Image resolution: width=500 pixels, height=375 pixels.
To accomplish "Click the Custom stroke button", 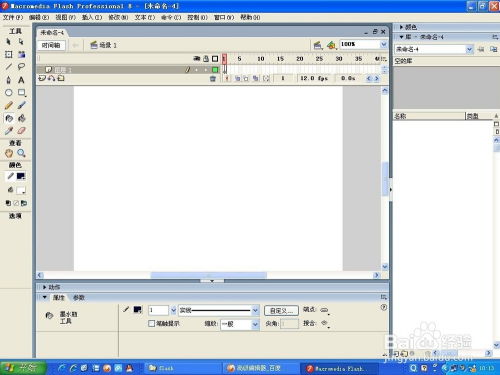I will (x=281, y=310).
